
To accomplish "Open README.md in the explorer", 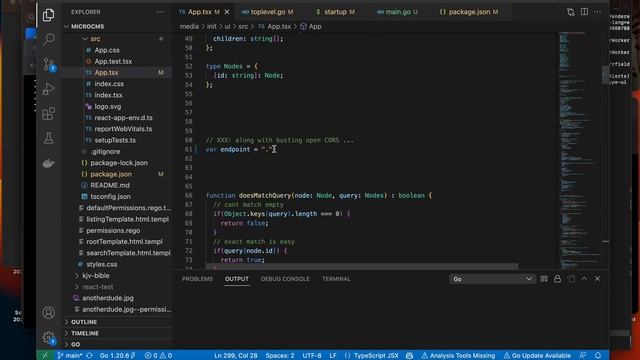I will click(x=110, y=185).
